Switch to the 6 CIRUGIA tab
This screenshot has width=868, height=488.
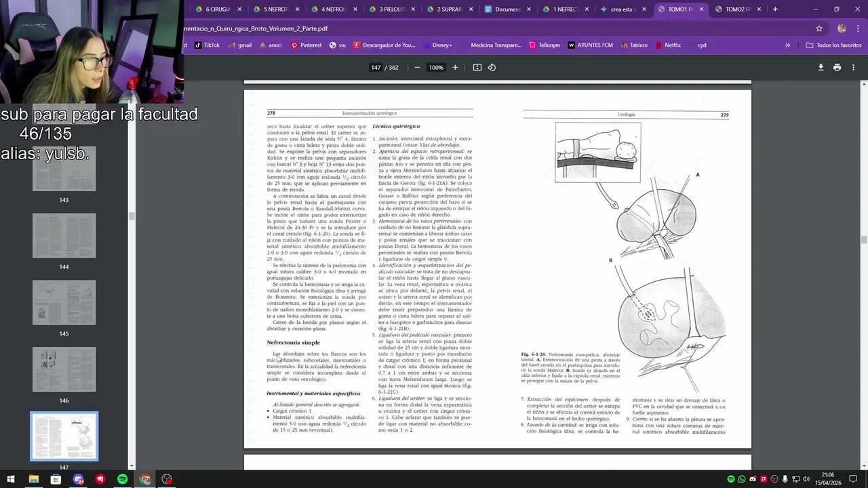click(218, 9)
